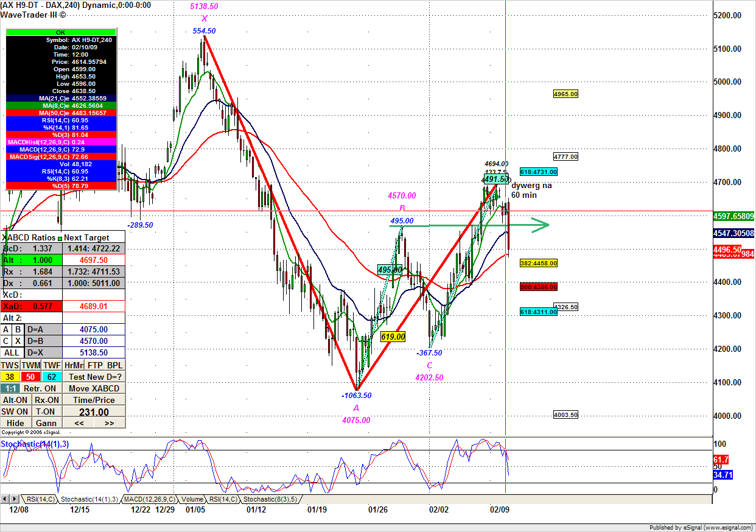
Task: Toggle the Alt-ON button
Action: tap(16, 400)
